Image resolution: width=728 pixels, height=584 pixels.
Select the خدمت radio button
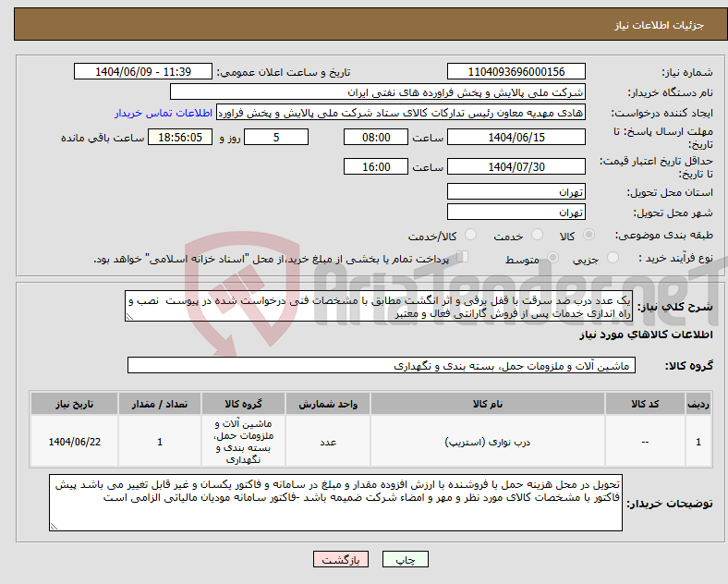click(x=537, y=235)
